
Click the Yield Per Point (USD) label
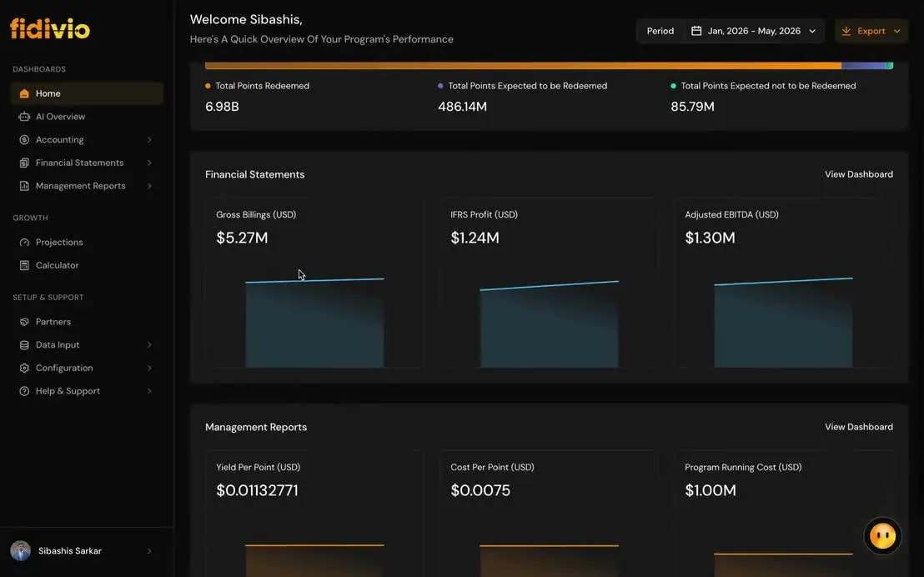pyautogui.click(x=259, y=467)
